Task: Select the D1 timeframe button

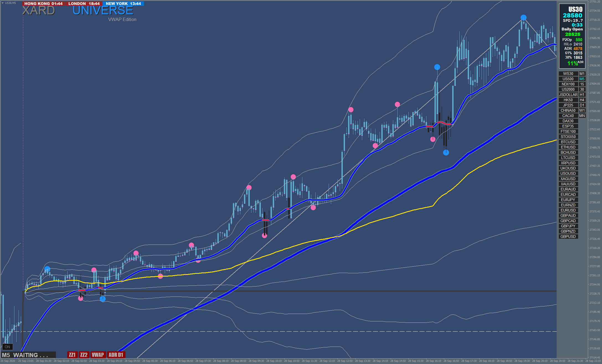Action: [582, 105]
